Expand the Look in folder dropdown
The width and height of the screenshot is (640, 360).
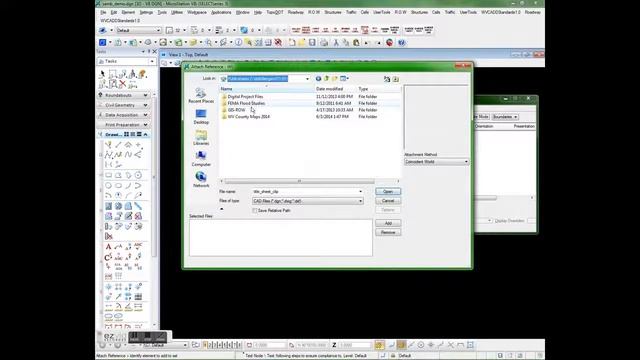(307, 79)
